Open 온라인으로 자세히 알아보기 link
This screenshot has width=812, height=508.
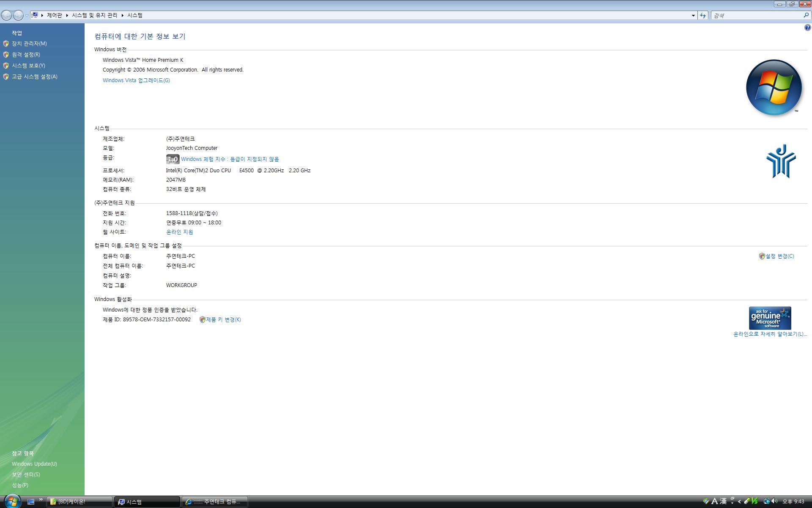click(x=770, y=334)
